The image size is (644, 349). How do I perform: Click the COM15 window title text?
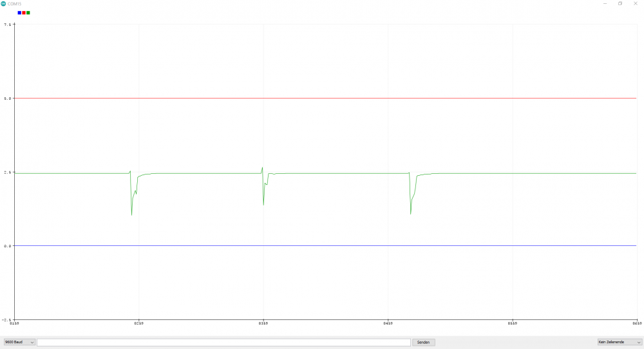click(15, 3)
